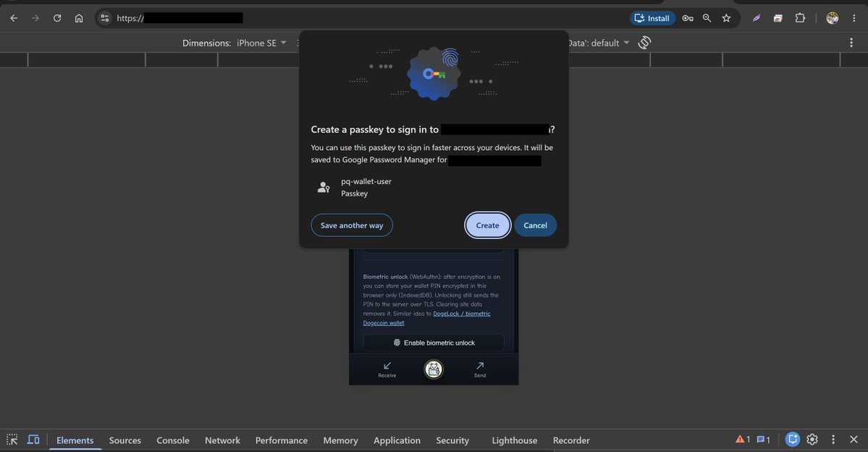Go back in browser history
The image size is (868, 452).
pos(14,18)
